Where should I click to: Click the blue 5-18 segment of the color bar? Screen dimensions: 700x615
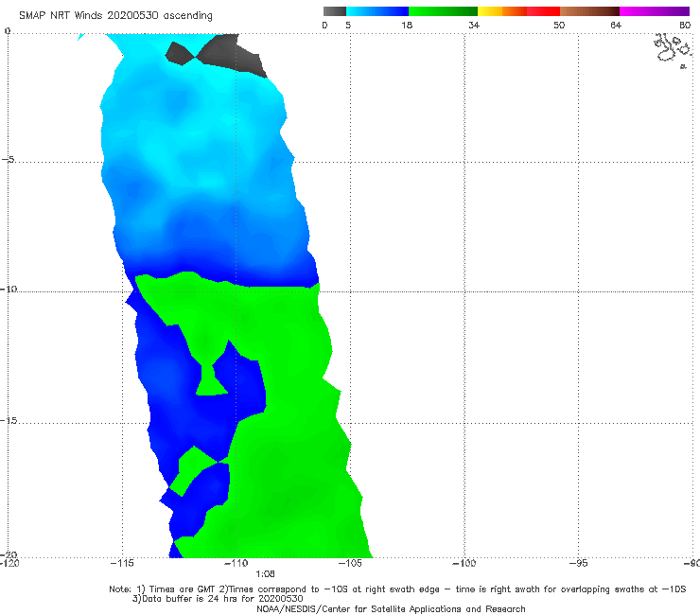click(x=377, y=11)
